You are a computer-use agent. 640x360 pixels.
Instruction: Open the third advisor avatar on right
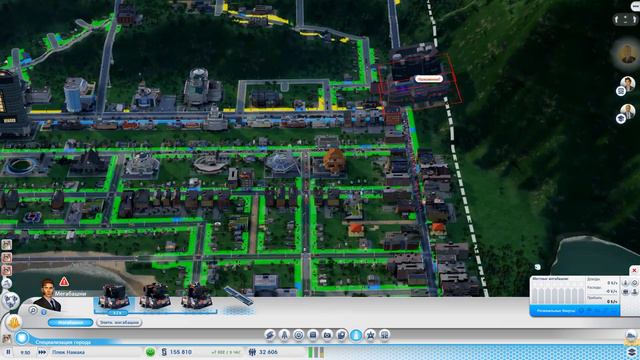[628, 111]
